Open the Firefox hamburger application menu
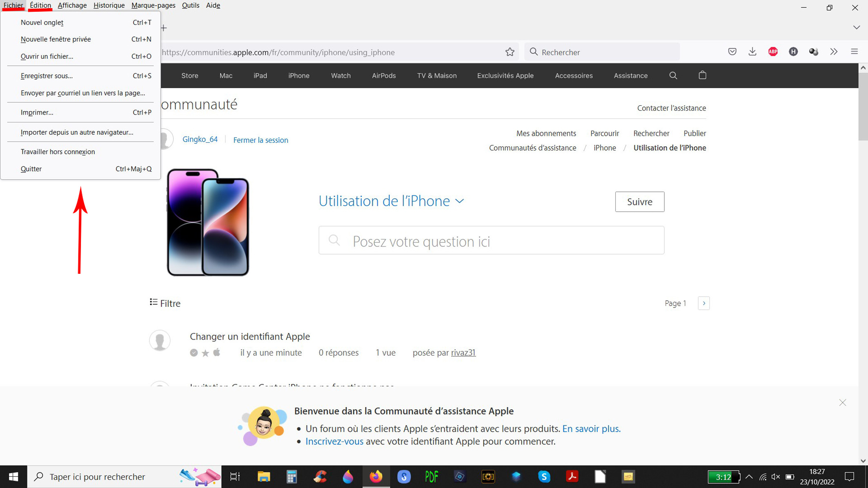 pyautogui.click(x=854, y=52)
